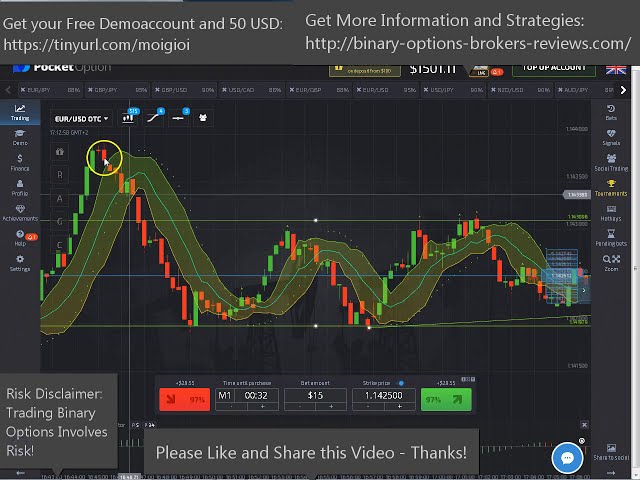Open the Bets history panel
The width and height of the screenshot is (640, 480).
tap(611, 112)
